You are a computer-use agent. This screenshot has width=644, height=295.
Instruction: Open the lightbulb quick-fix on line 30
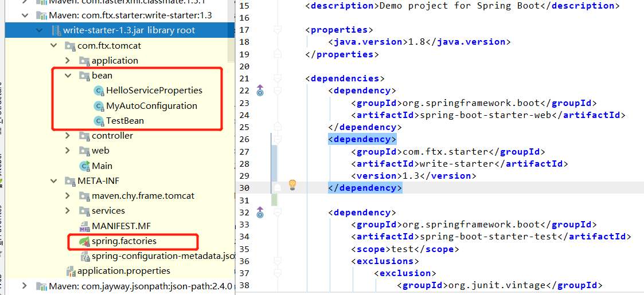pos(292,184)
